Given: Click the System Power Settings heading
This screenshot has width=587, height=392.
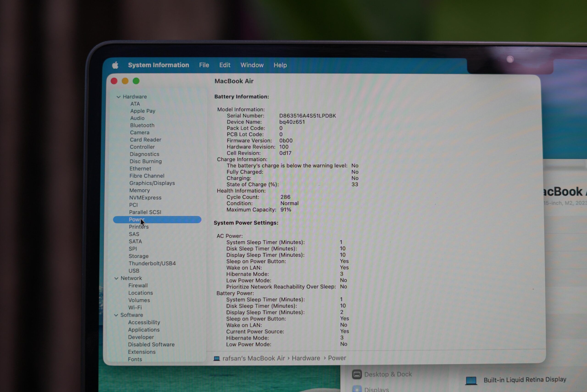Looking at the screenshot, I should [x=246, y=223].
